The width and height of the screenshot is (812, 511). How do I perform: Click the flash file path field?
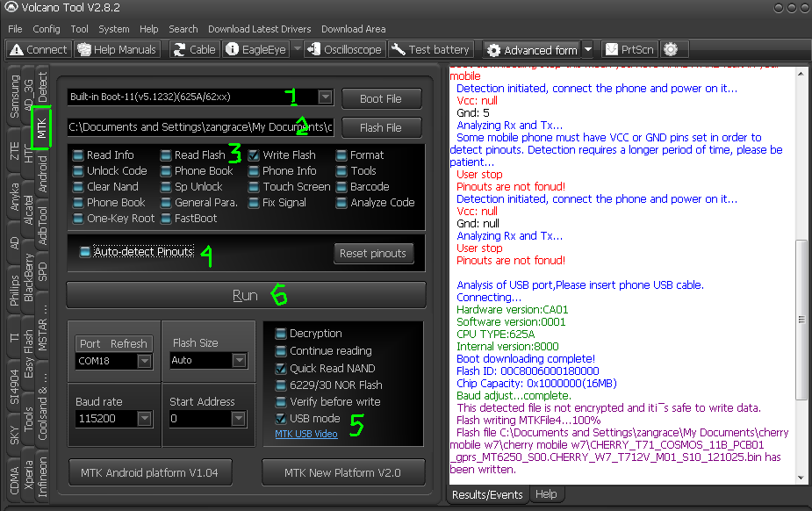(x=200, y=127)
